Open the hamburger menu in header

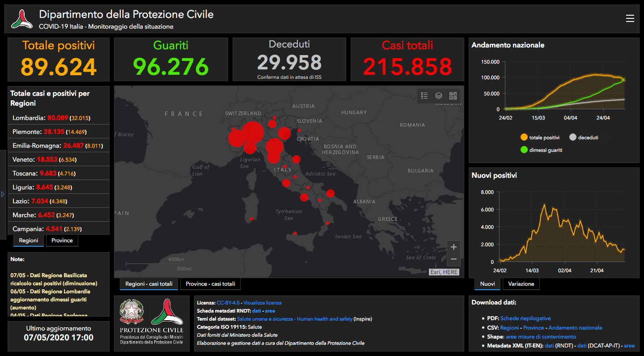[630, 18]
